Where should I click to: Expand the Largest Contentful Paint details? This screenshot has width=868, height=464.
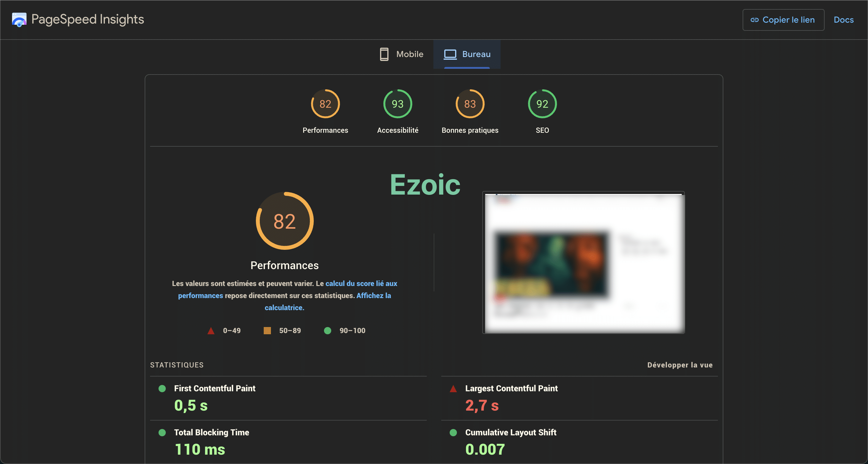tap(511, 389)
